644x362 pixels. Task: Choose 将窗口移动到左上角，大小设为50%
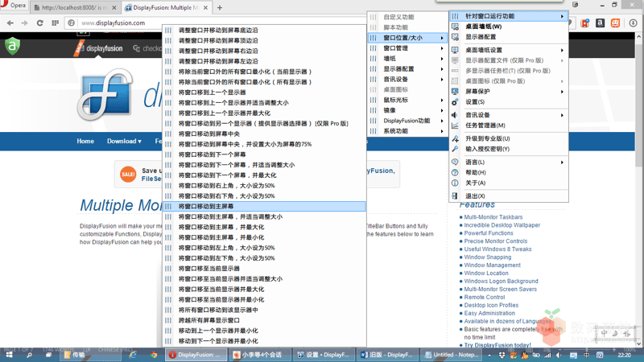click(264, 248)
